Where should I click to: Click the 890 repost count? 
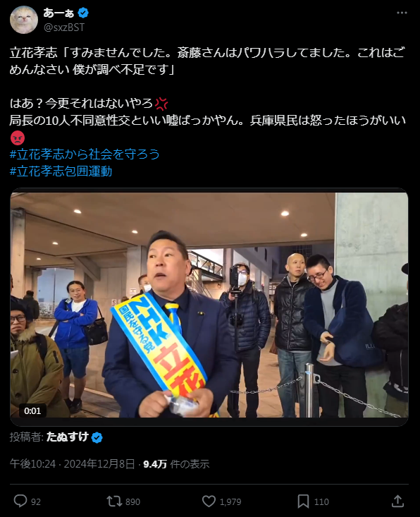132,501
